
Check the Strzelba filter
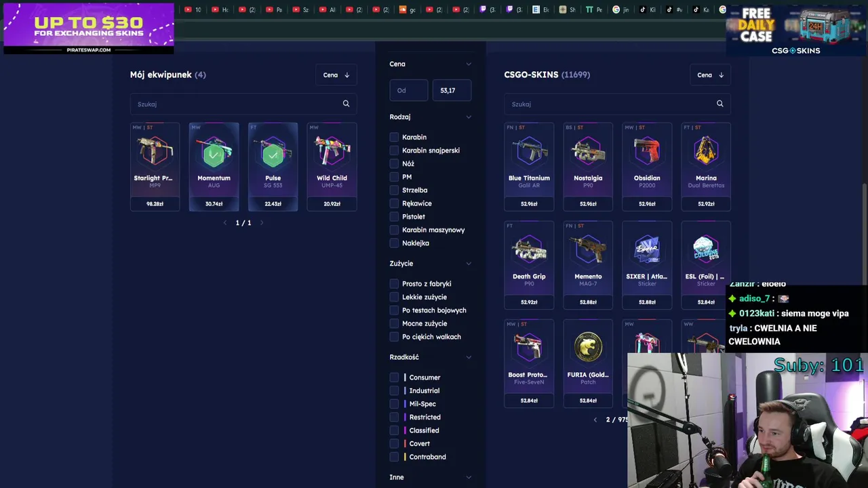394,190
